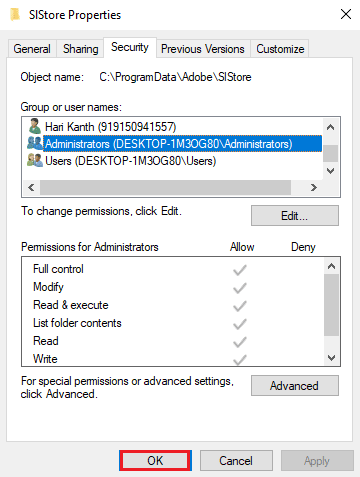
Task: Switch to the Customize tab
Action: click(280, 49)
